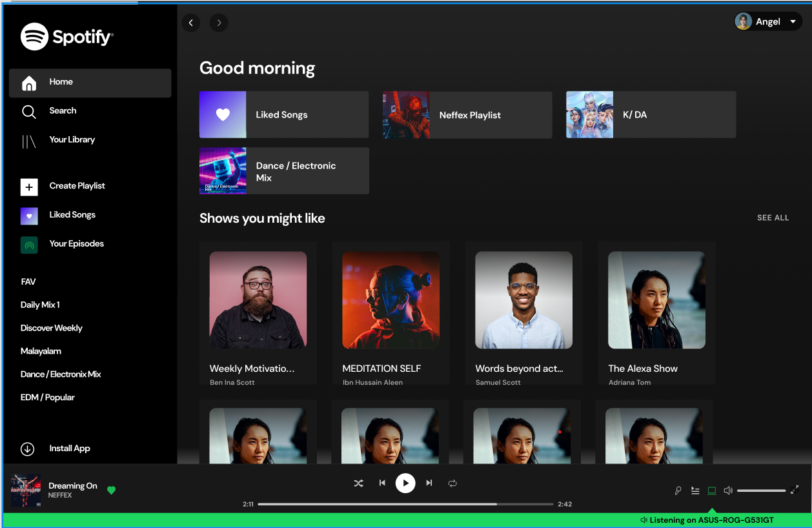The image size is (812, 528).
Task: Click the author name Ibn Hussain Aleen
Action: click(x=372, y=383)
